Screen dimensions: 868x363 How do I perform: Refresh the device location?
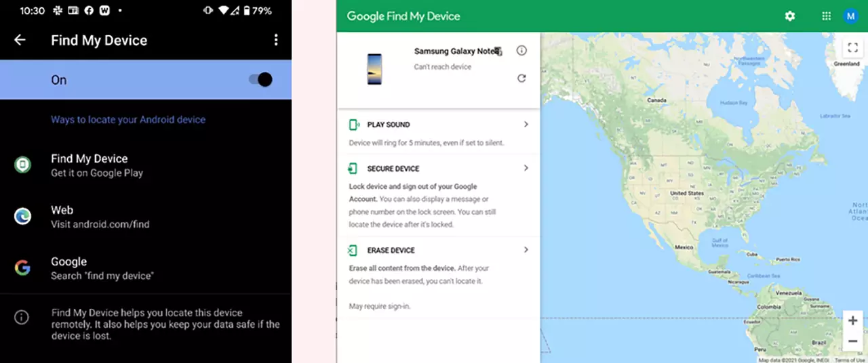point(521,78)
